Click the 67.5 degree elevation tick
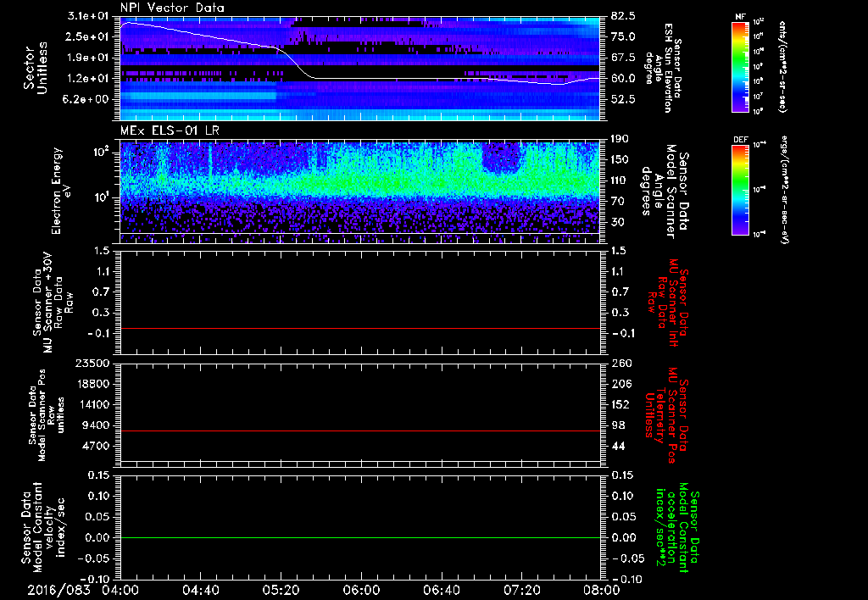 point(623,58)
